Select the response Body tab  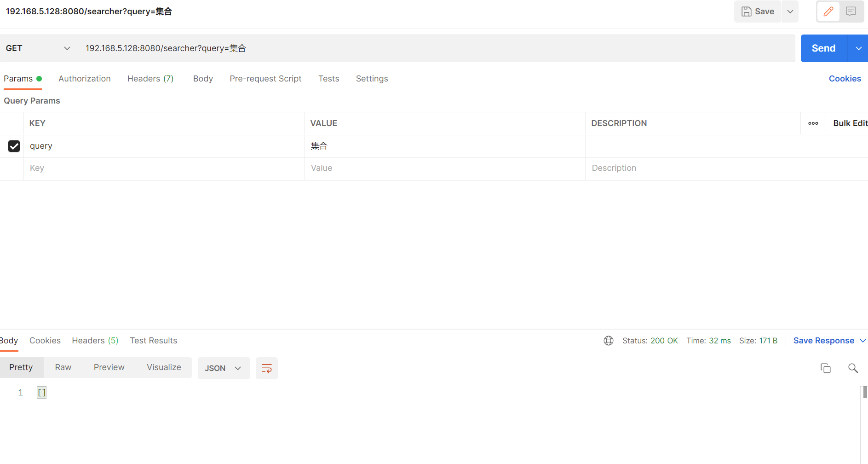(9, 341)
